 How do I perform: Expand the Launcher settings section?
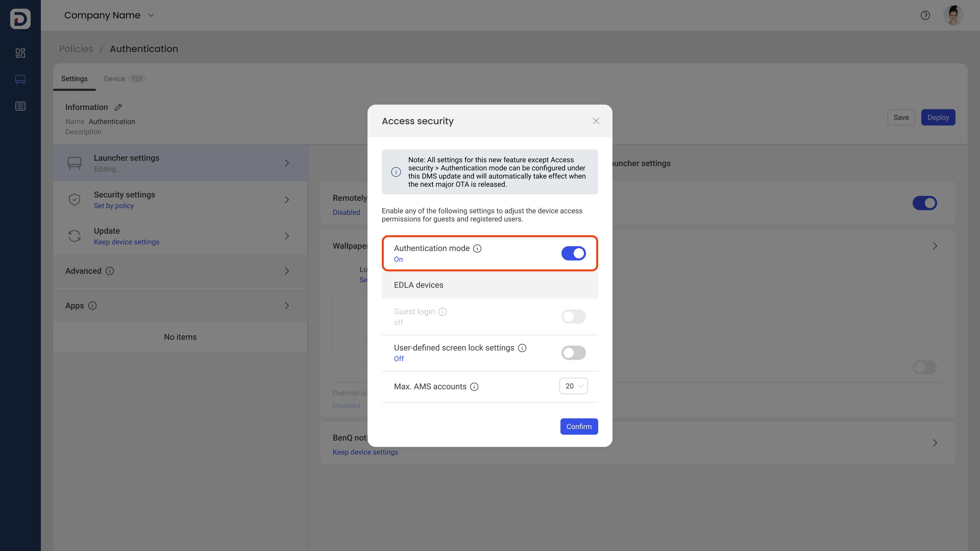pos(287,163)
